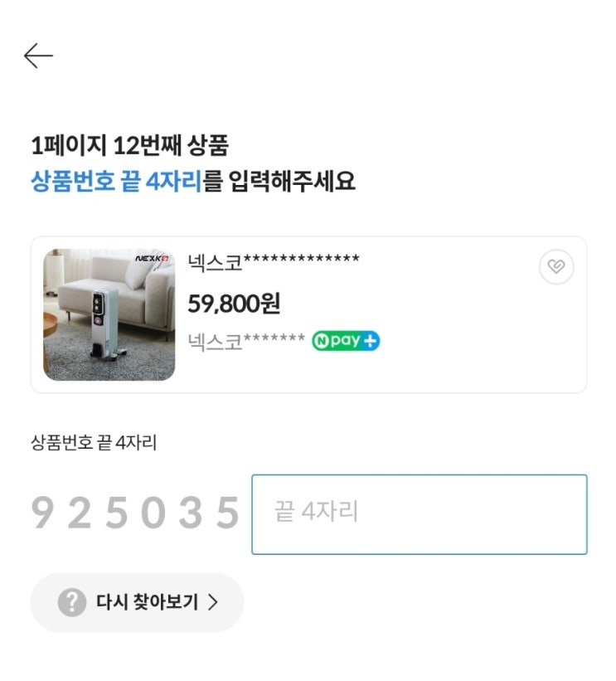Viewport: 616px width, 681px height.
Task: Click the 'pay' text in Npay badge
Action: [x=345, y=341]
